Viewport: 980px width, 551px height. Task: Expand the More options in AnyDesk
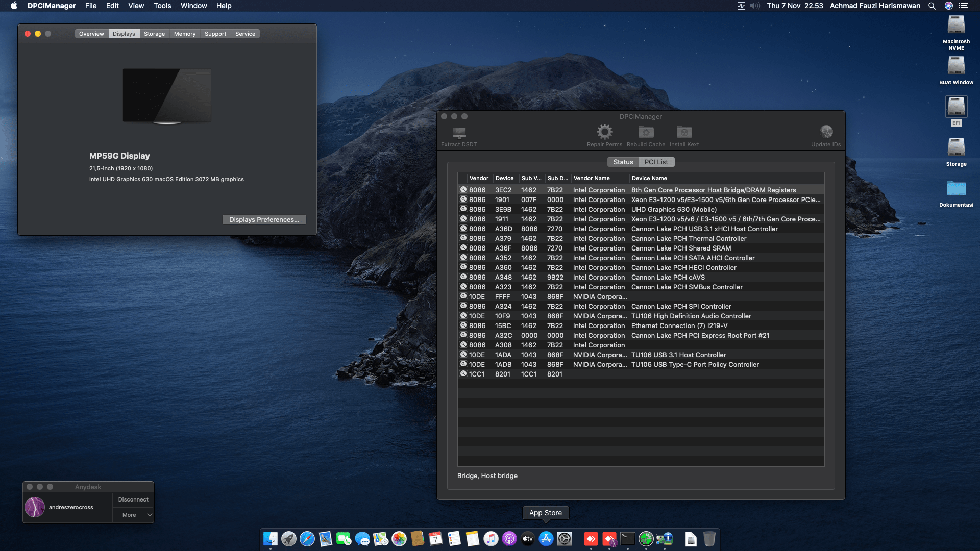click(x=133, y=515)
